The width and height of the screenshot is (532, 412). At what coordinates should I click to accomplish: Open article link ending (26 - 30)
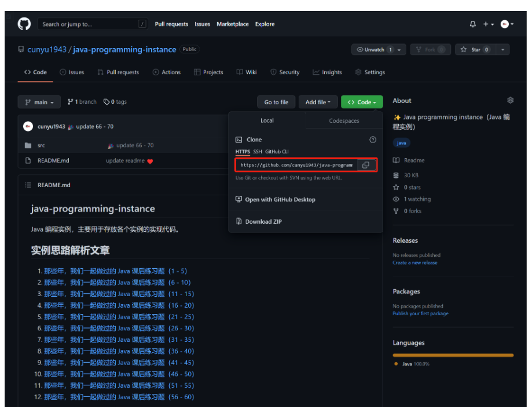pyautogui.click(x=119, y=328)
